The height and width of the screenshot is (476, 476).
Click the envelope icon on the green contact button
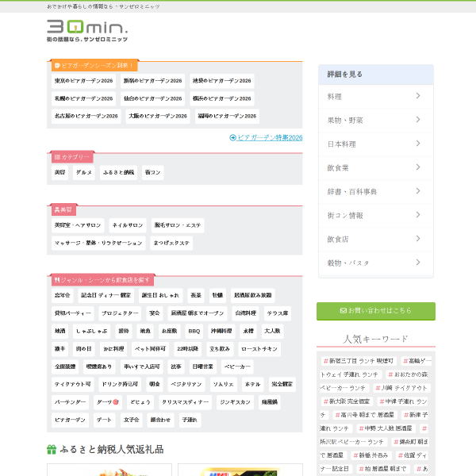click(343, 310)
